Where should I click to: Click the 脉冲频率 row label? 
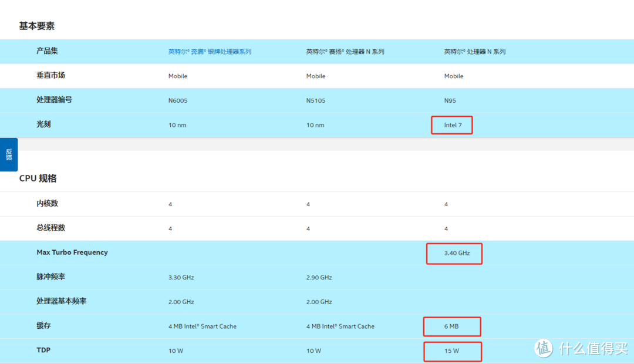[x=50, y=277]
